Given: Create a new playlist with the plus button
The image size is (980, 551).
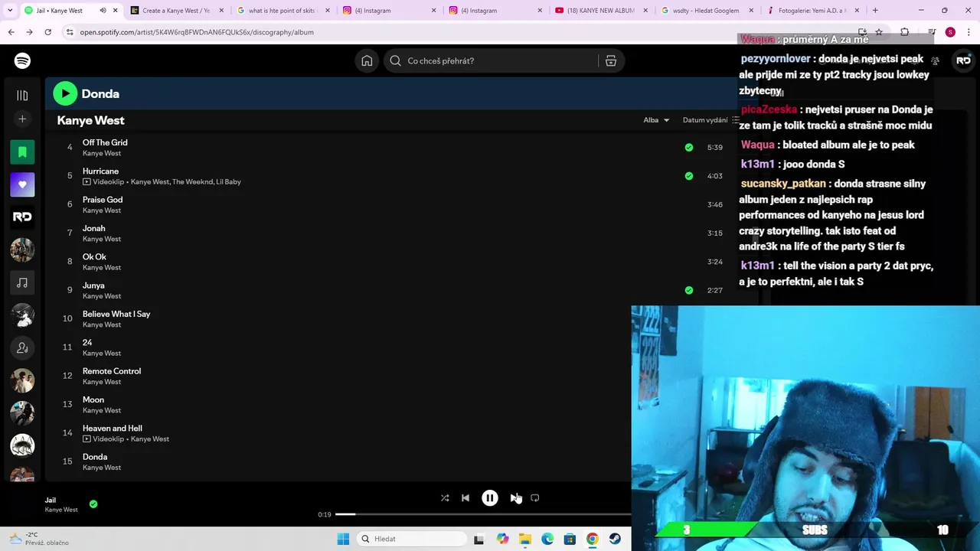Looking at the screenshot, I should coord(22,119).
